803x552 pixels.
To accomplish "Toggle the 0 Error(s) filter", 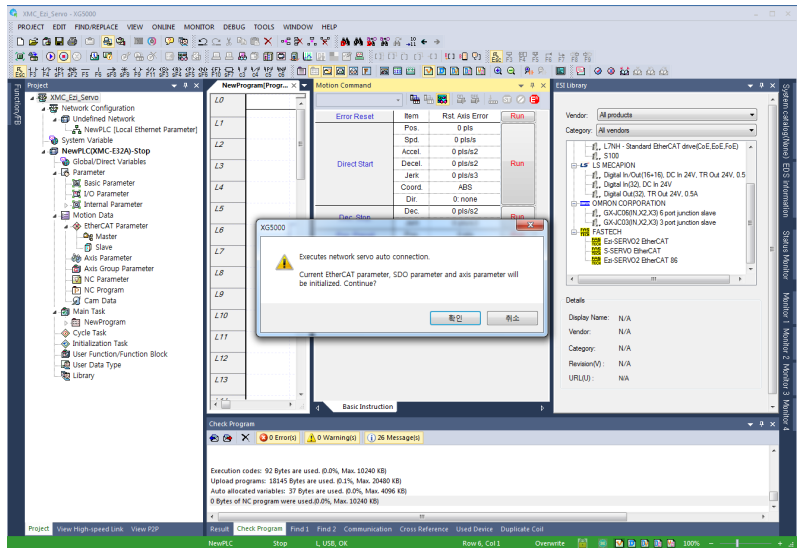I will point(279,437).
